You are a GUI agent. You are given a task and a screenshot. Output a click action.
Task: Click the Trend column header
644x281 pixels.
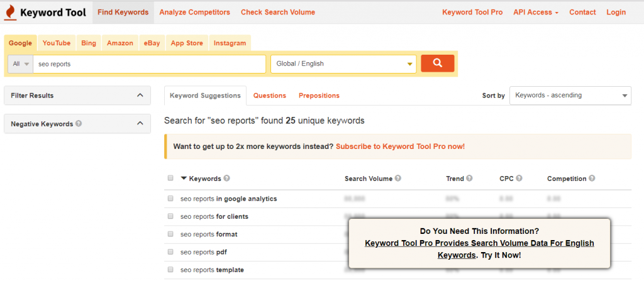pyautogui.click(x=455, y=179)
